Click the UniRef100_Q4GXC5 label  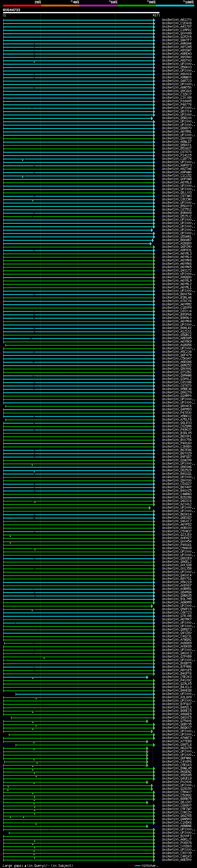coord(176,718)
